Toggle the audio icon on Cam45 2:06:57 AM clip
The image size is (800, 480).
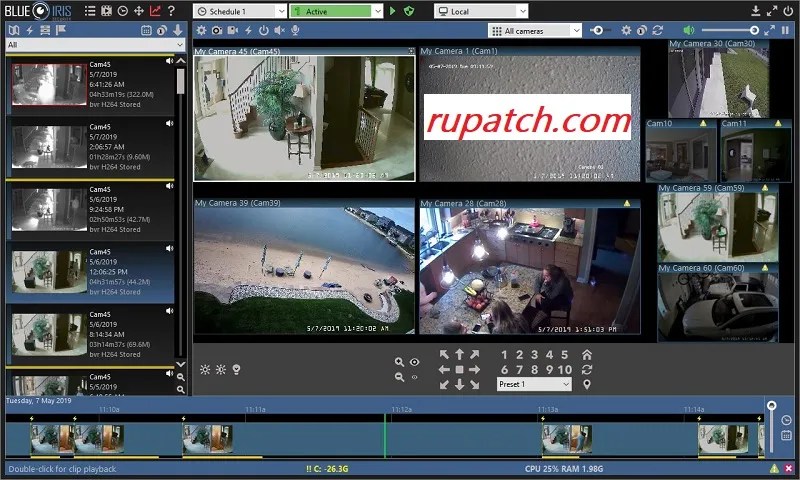coord(169,123)
